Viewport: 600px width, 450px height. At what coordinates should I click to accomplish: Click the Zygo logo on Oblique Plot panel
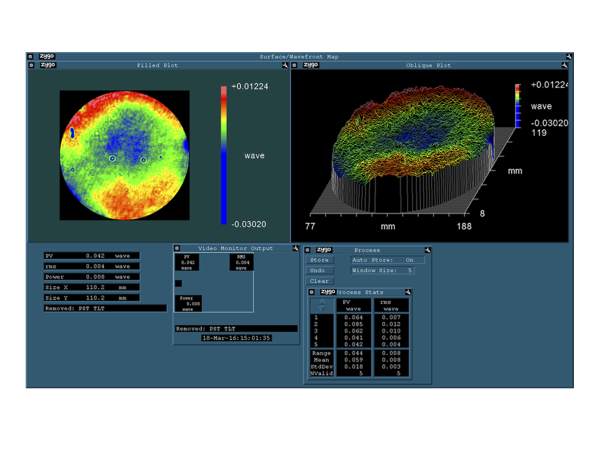[309, 65]
